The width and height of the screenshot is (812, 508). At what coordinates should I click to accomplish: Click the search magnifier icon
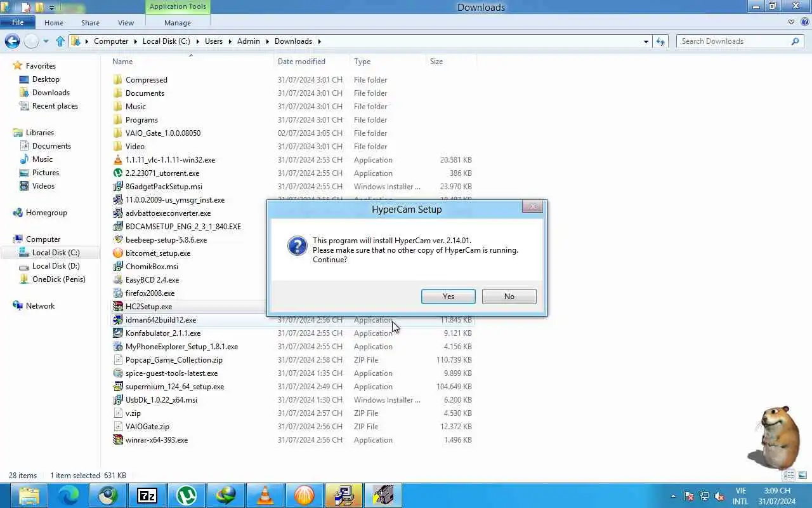(795, 41)
